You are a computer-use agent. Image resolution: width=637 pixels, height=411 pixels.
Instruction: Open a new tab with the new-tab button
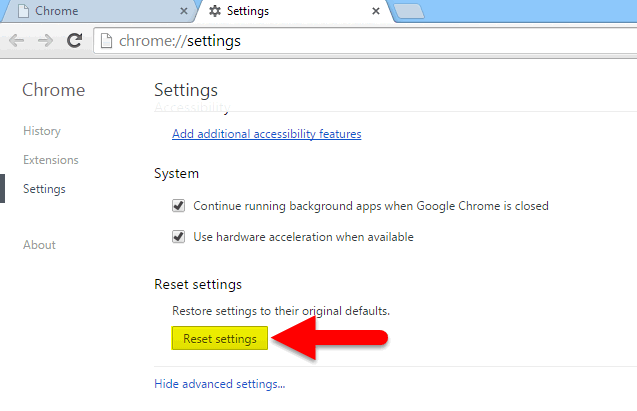click(x=410, y=11)
